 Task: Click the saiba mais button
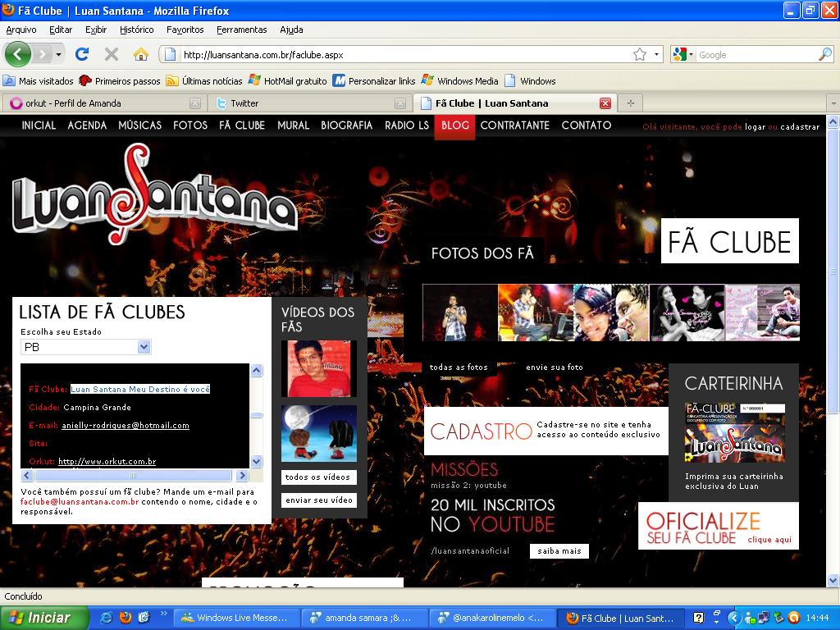pos(559,551)
